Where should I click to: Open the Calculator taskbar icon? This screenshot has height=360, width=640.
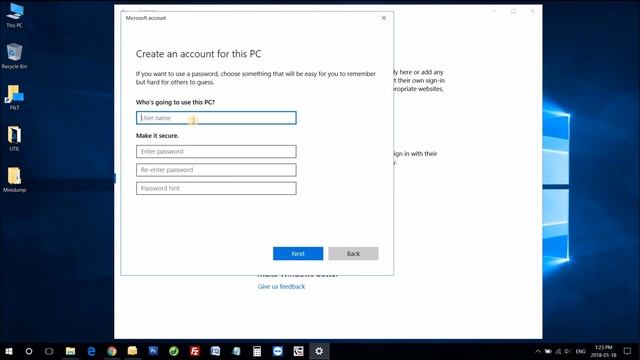(257, 351)
